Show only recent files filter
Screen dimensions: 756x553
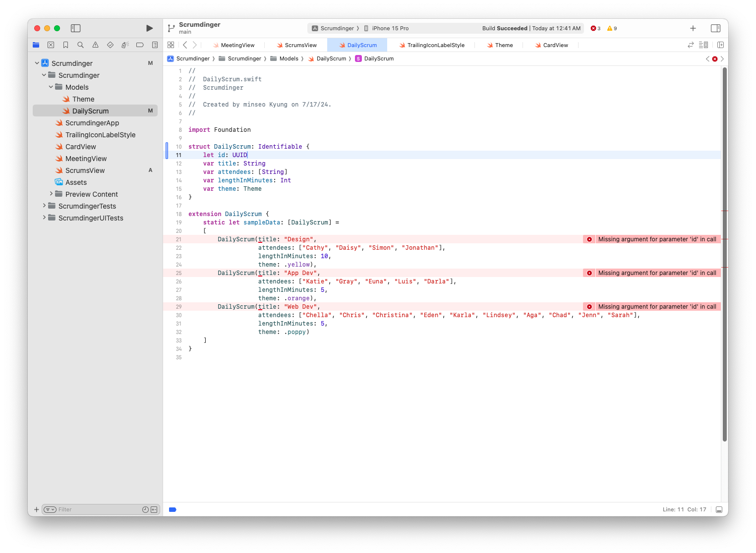click(x=145, y=509)
